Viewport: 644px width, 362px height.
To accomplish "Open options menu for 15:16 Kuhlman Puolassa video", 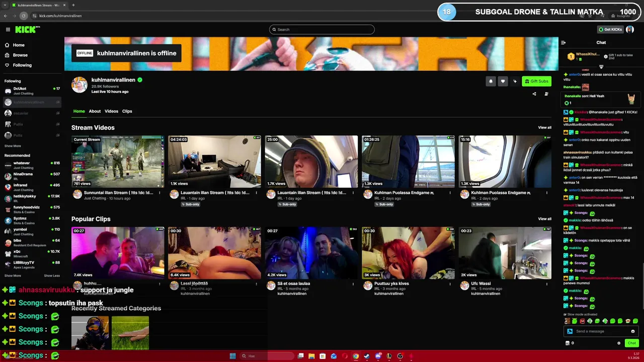I will [x=547, y=193].
